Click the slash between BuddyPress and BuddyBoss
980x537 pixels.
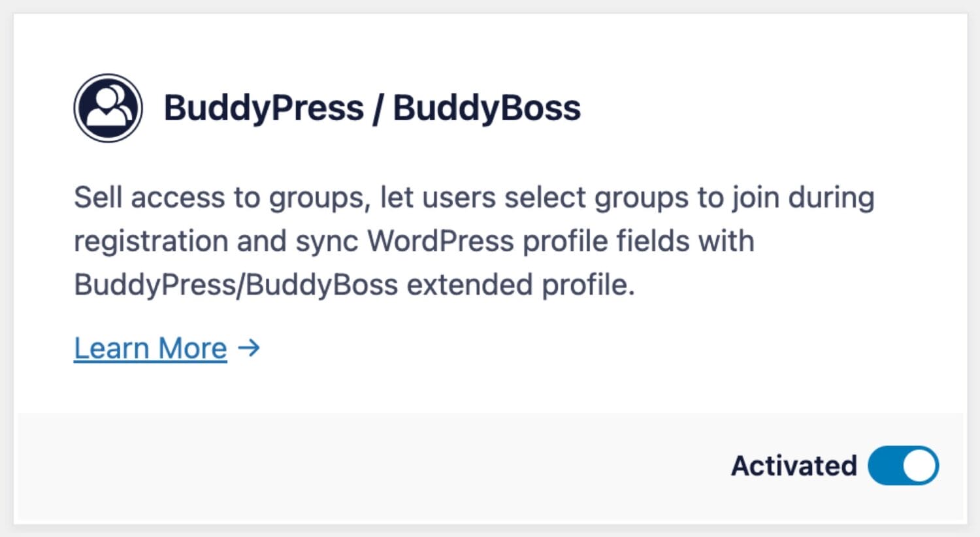tap(378, 108)
